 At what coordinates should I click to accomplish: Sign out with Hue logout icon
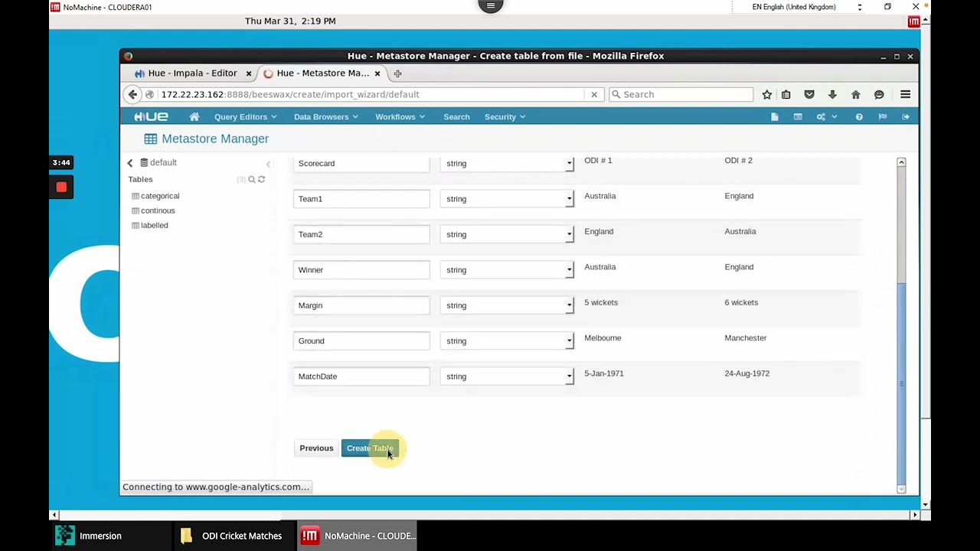pyautogui.click(x=906, y=116)
